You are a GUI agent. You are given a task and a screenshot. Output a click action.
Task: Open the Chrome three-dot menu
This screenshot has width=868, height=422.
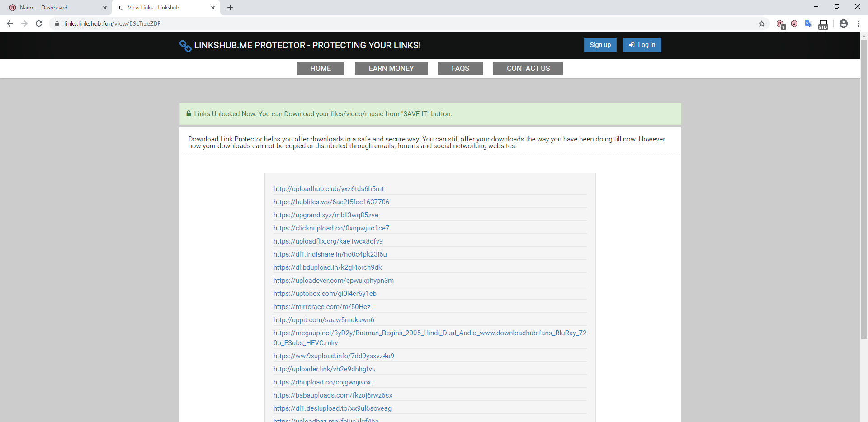click(x=859, y=23)
